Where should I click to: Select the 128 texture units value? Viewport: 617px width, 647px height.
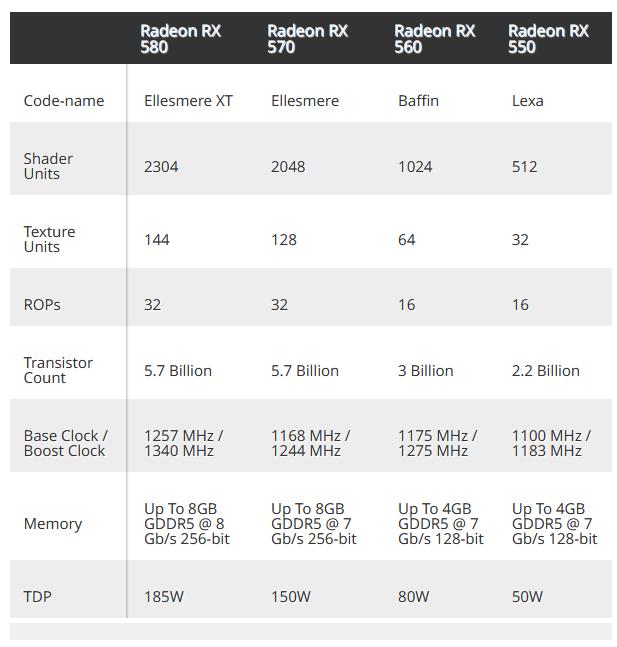click(284, 240)
